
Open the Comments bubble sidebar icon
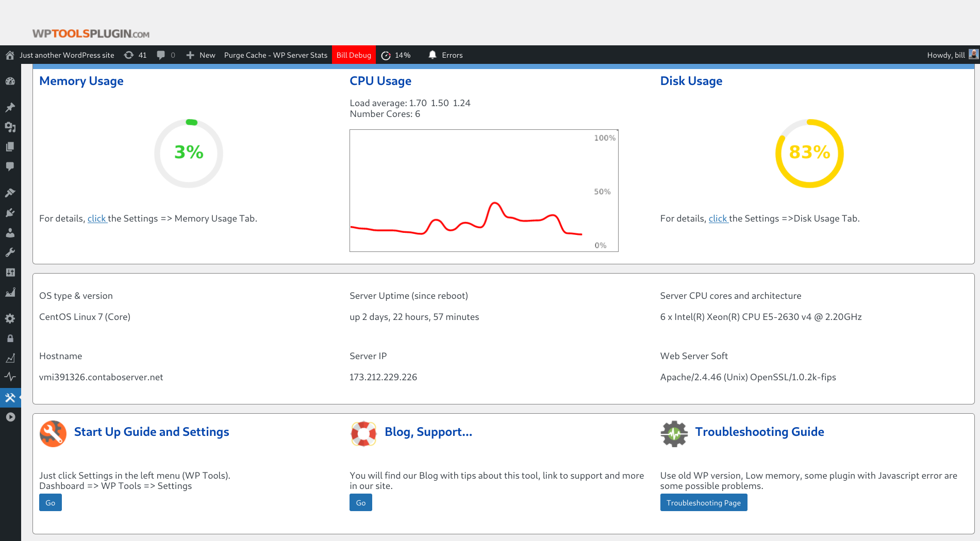10,166
